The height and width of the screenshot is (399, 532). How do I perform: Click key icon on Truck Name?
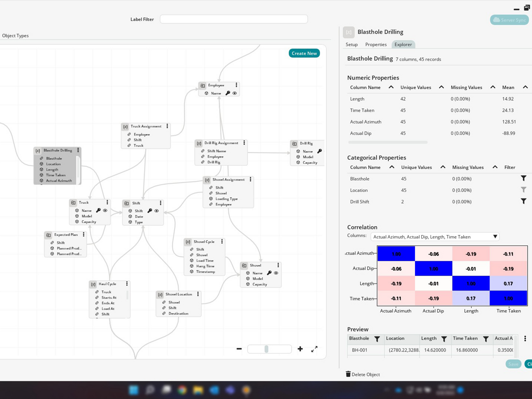pyautogui.click(x=98, y=210)
